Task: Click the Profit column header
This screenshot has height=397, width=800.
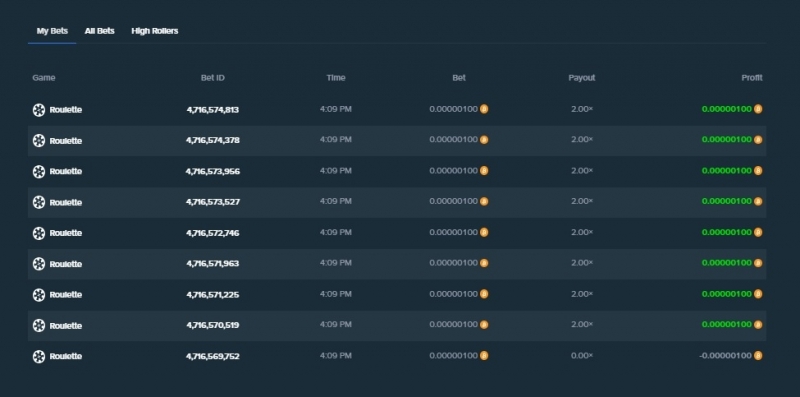Action: click(752, 78)
